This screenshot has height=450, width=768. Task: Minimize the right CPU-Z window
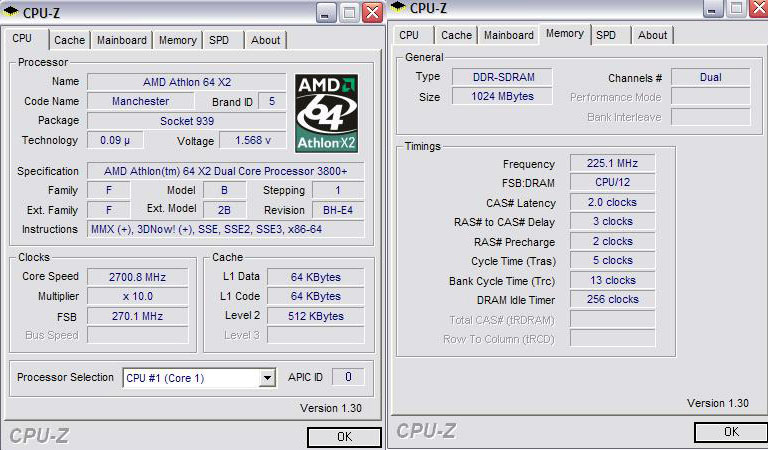[x=712, y=8]
